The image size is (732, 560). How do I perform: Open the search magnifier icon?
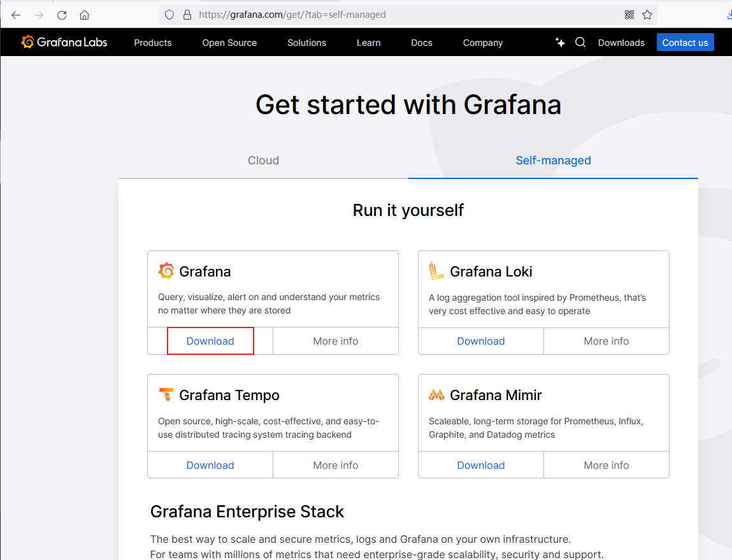[580, 43]
